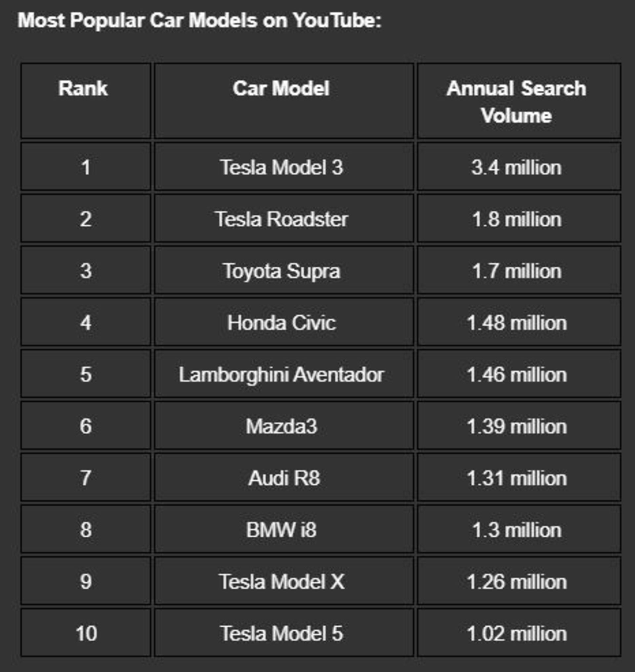Select the 1.02 million value cell
This screenshot has width=635, height=672.
pyautogui.click(x=517, y=634)
